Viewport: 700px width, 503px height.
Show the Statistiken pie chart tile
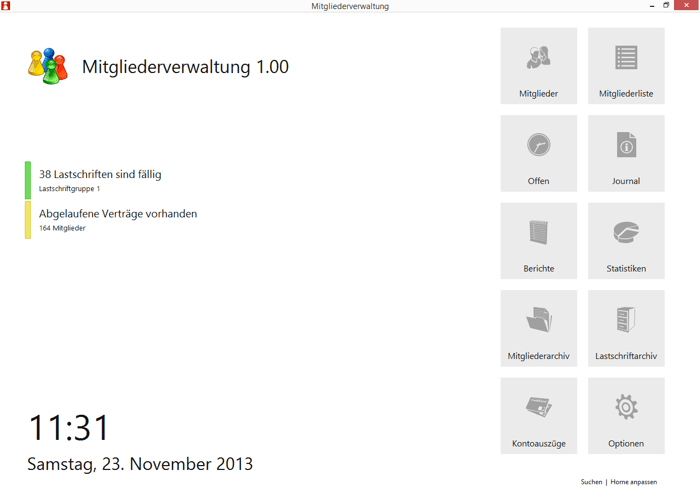coord(626,241)
